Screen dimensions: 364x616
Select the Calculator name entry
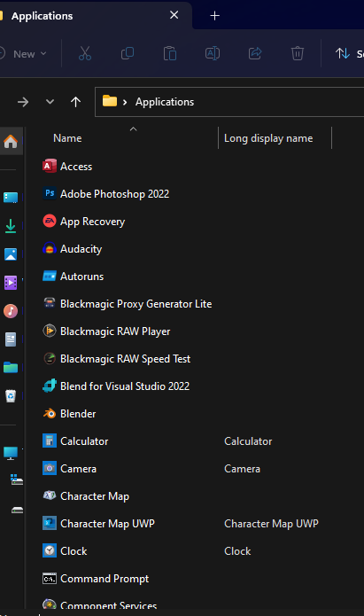tap(84, 441)
